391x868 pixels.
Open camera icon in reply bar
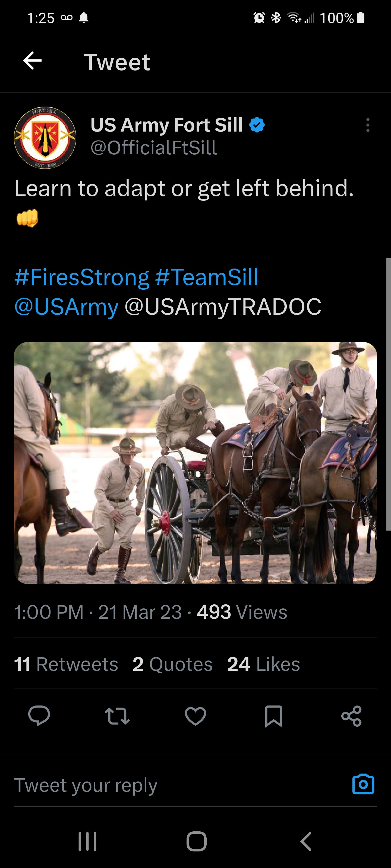point(363,784)
